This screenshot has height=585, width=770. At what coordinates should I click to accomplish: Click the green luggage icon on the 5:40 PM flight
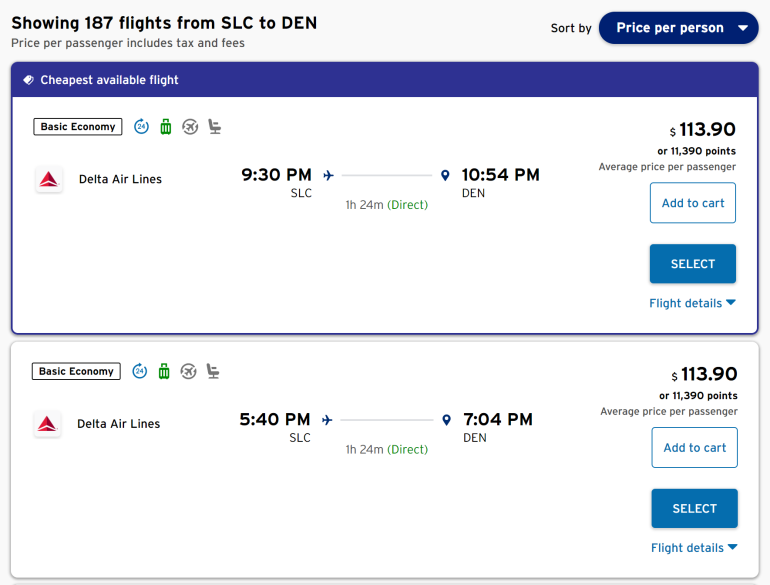pos(164,371)
